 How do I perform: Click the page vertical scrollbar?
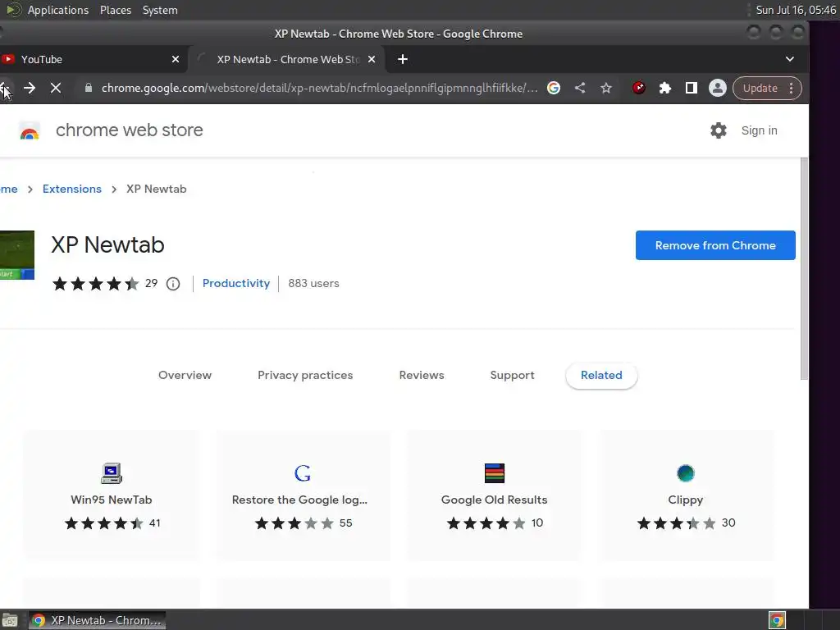pyautogui.click(x=804, y=269)
